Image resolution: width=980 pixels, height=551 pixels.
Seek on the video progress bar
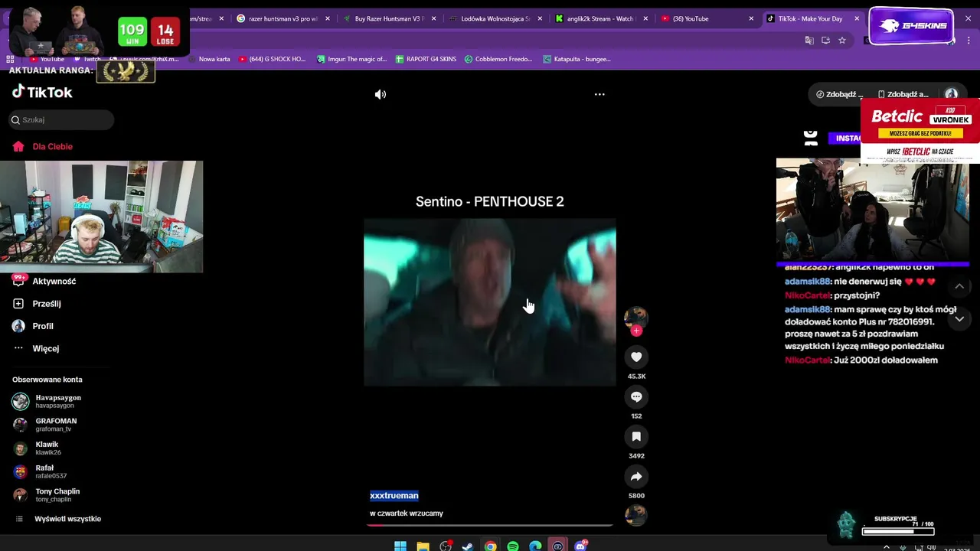(490, 525)
